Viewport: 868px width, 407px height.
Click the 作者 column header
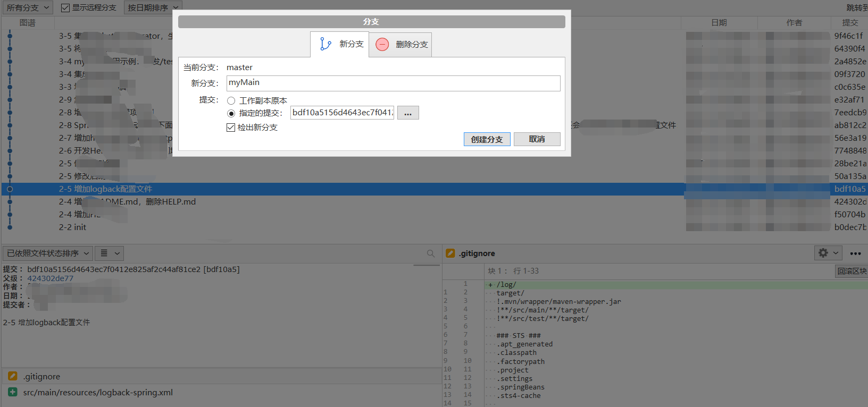pos(794,22)
